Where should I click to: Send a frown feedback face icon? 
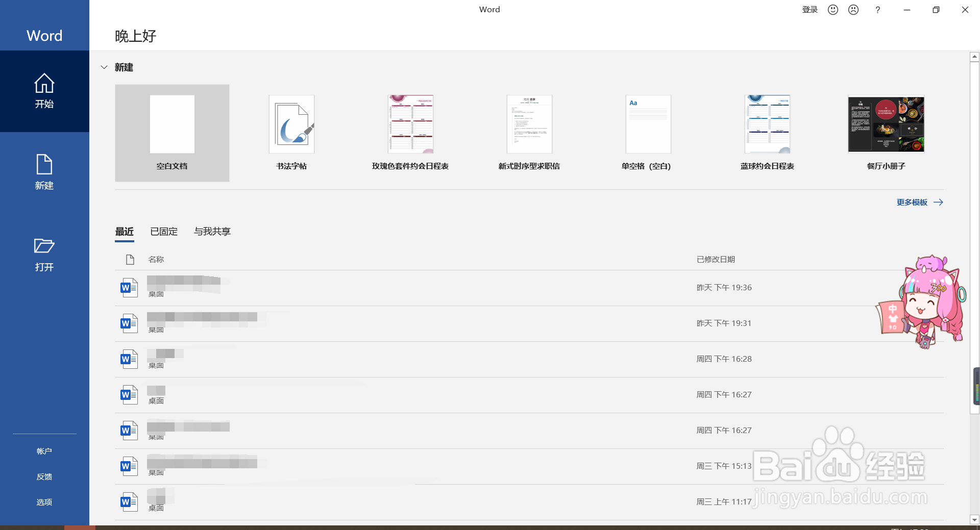(853, 10)
